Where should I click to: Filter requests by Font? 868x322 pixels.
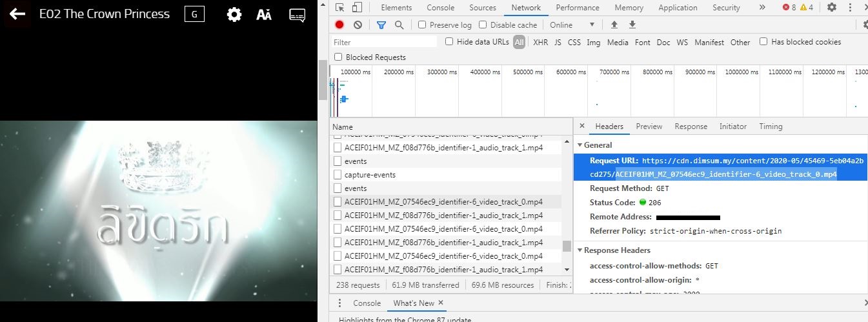[x=643, y=42]
